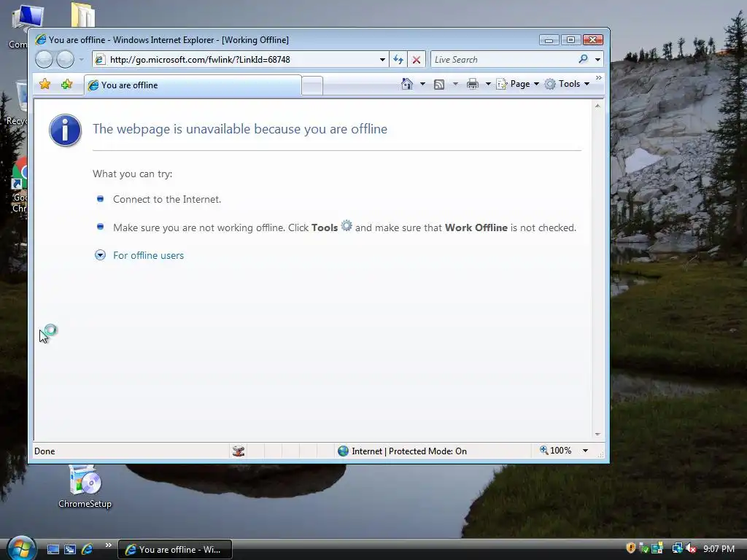Open the zoom level dropdown arrow
Viewport: 747px width, 560px height.
pyautogui.click(x=586, y=451)
